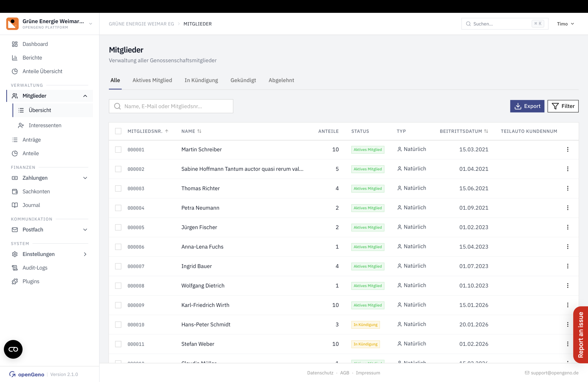Open row actions for Martin Schreiber

point(568,150)
